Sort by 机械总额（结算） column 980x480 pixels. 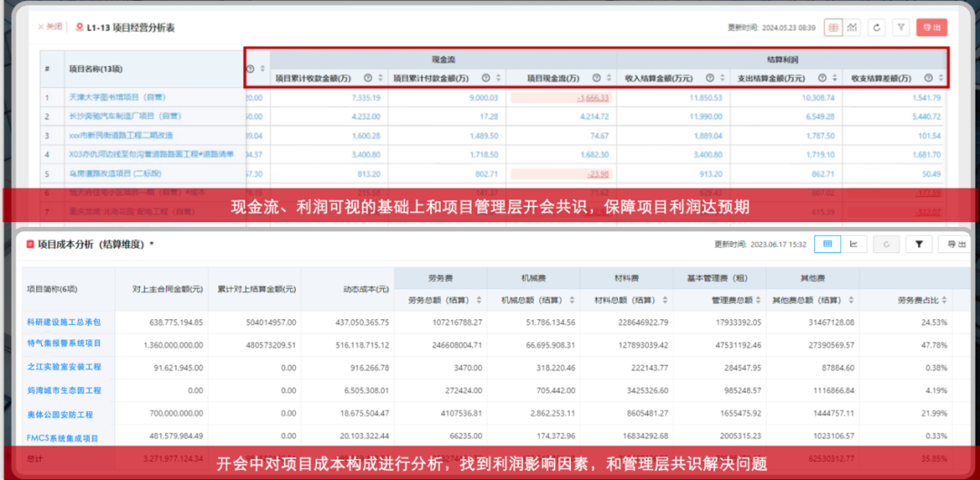pos(572,300)
